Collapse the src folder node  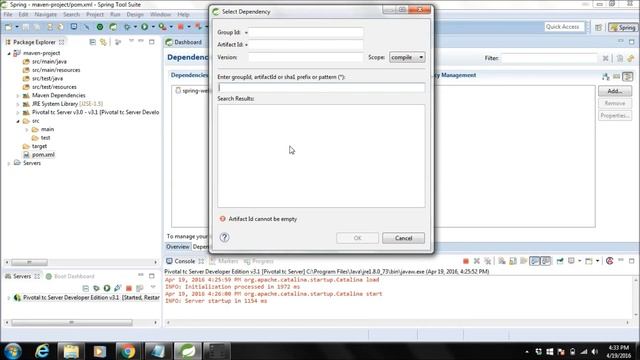[x=18, y=121]
